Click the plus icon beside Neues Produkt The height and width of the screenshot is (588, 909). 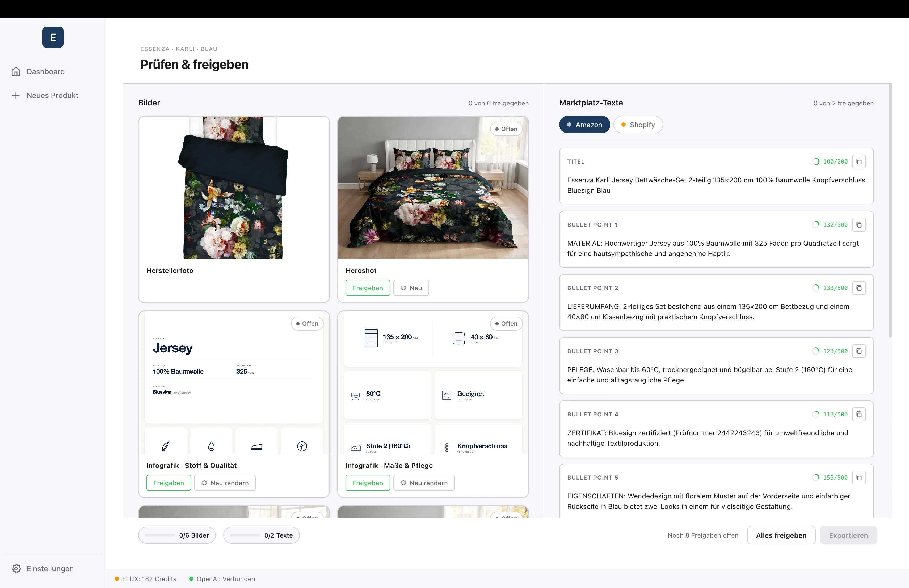click(16, 95)
